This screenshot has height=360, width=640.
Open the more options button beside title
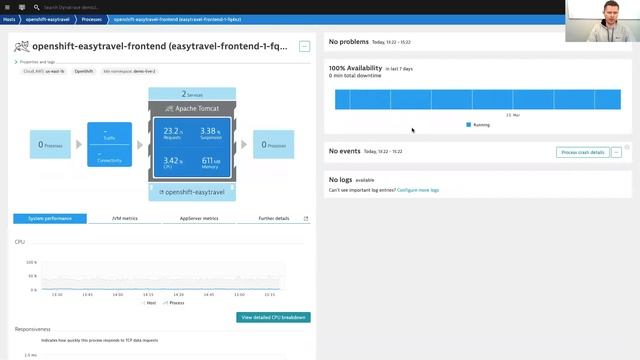(x=304, y=46)
